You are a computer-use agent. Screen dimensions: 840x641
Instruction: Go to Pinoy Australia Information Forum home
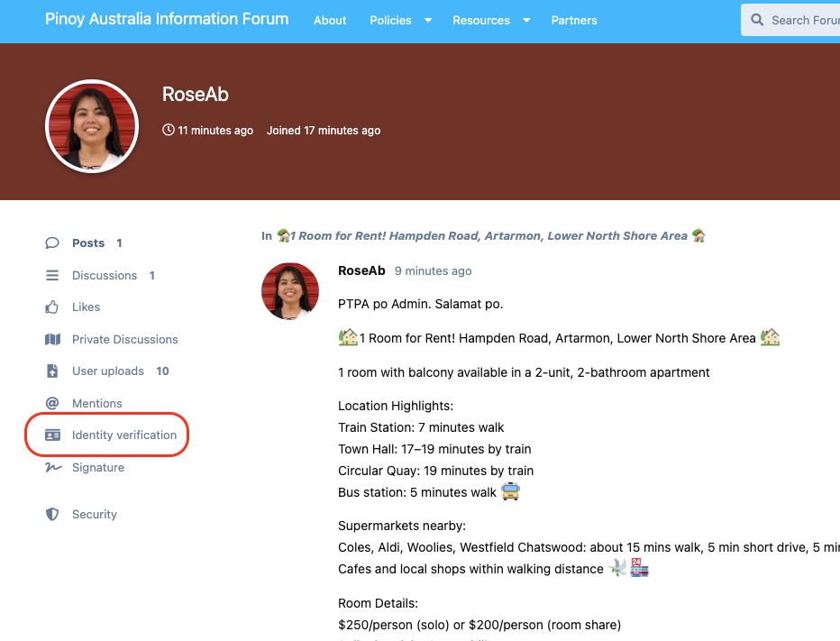tap(167, 19)
